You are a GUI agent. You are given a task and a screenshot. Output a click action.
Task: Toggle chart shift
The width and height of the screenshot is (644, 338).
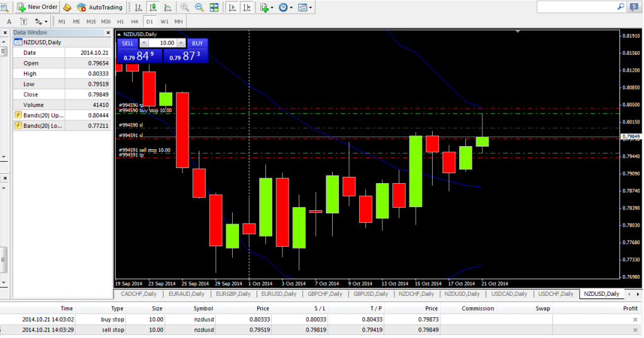click(247, 8)
